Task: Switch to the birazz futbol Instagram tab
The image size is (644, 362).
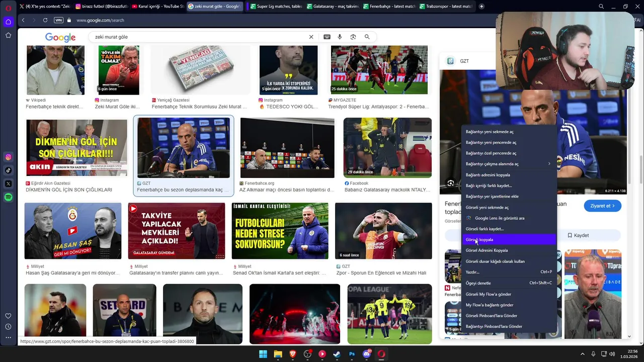Action: [x=101, y=7]
